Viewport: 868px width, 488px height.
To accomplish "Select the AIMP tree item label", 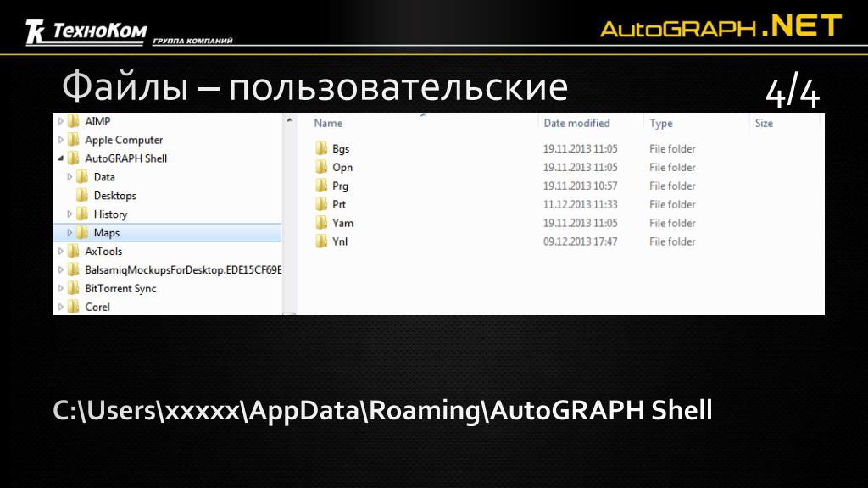I will click(98, 121).
